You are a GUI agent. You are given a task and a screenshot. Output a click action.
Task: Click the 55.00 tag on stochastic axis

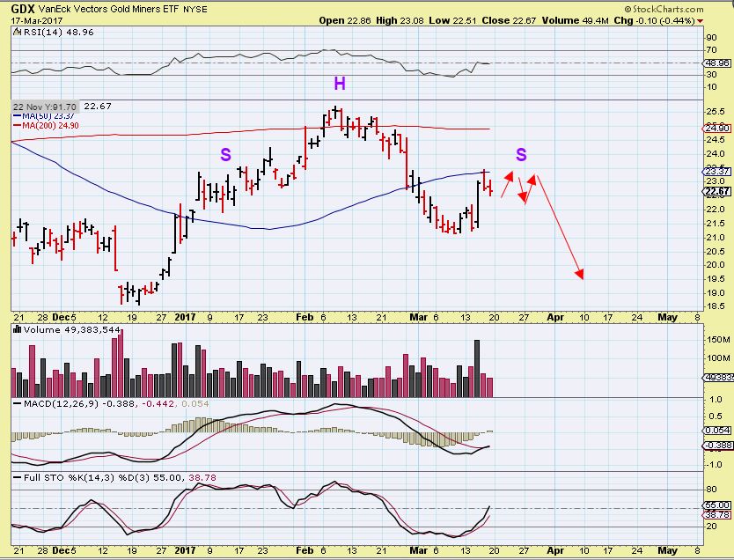(717, 505)
